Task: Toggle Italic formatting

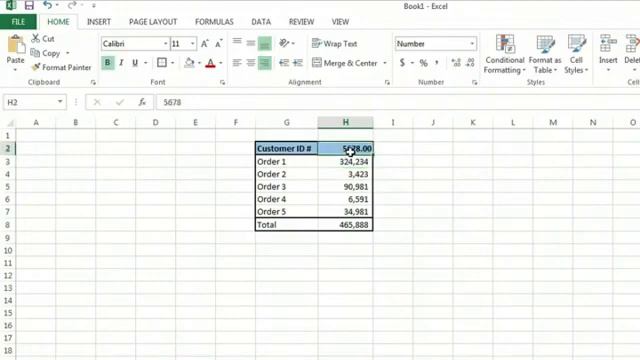Action: click(x=121, y=63)
